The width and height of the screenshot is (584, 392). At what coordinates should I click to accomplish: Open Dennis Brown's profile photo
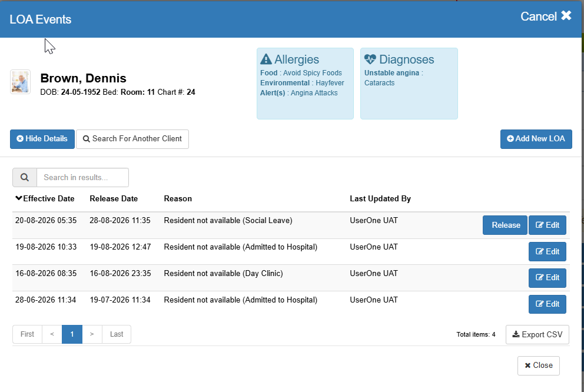point(20,82)
